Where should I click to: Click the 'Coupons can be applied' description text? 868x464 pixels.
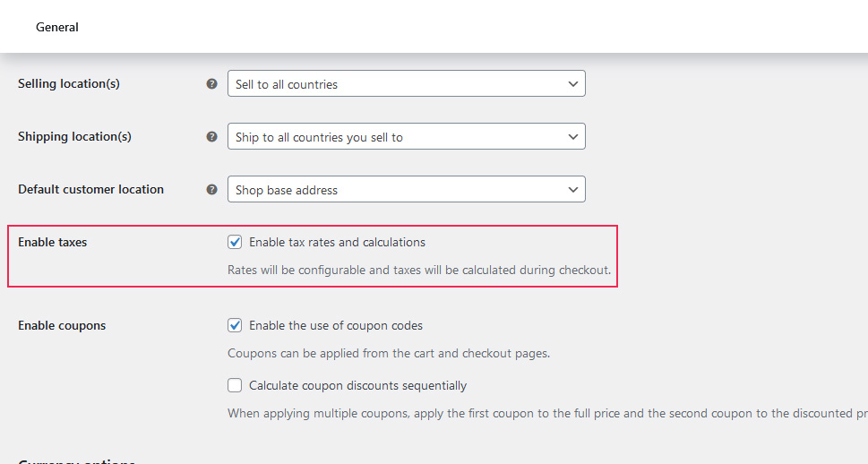click(x=388, y=353)
